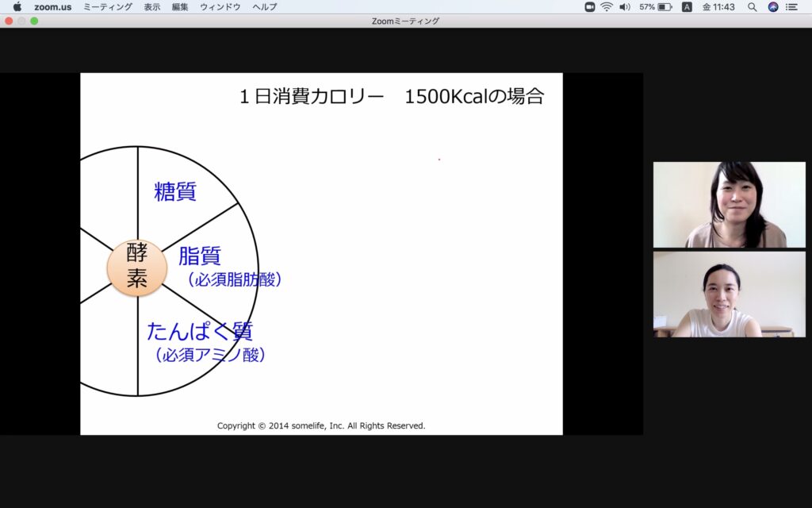Click the green full-screen window button
Viewport: 812px width, 508px height.
point(34,21)
